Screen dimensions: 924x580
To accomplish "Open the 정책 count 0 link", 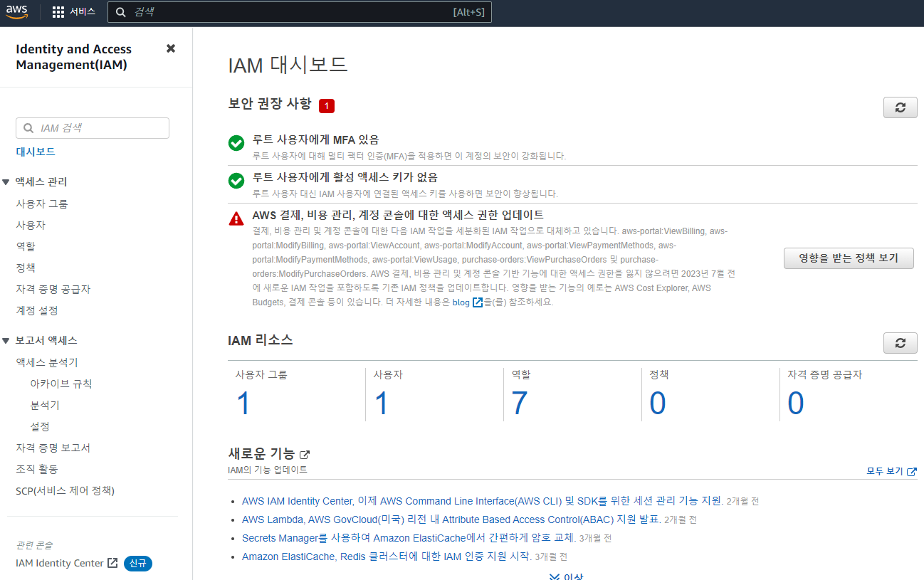I will pos(658,404).
